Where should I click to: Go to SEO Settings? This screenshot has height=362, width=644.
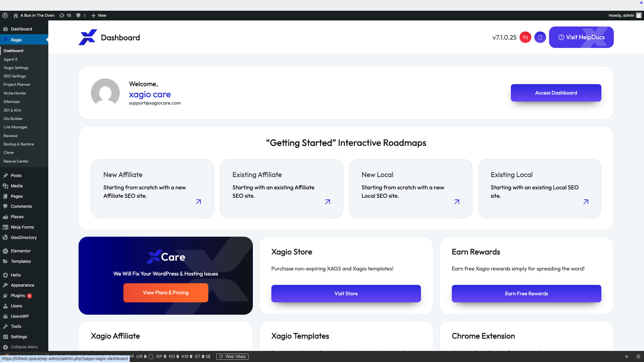(x=14, y=76)
